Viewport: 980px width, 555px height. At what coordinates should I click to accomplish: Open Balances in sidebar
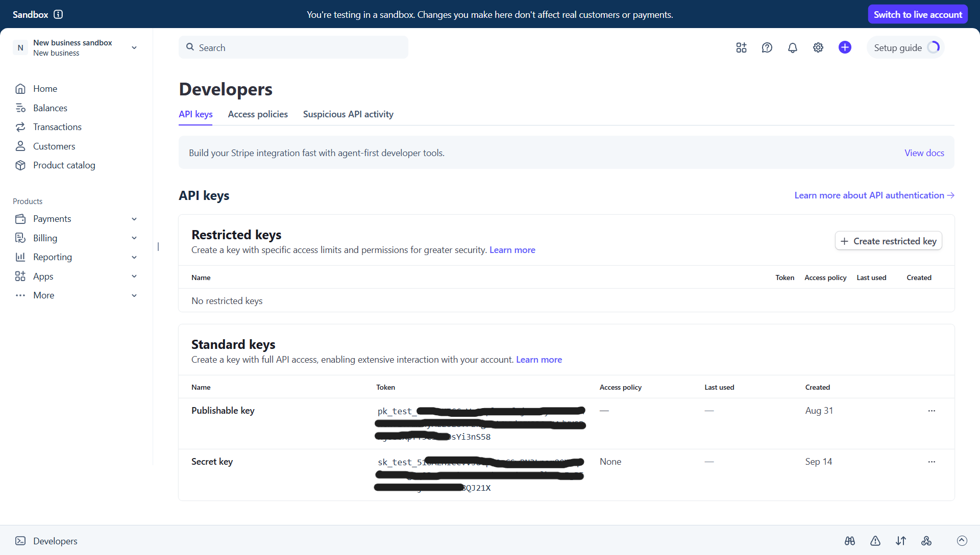[x=50, y=108]
